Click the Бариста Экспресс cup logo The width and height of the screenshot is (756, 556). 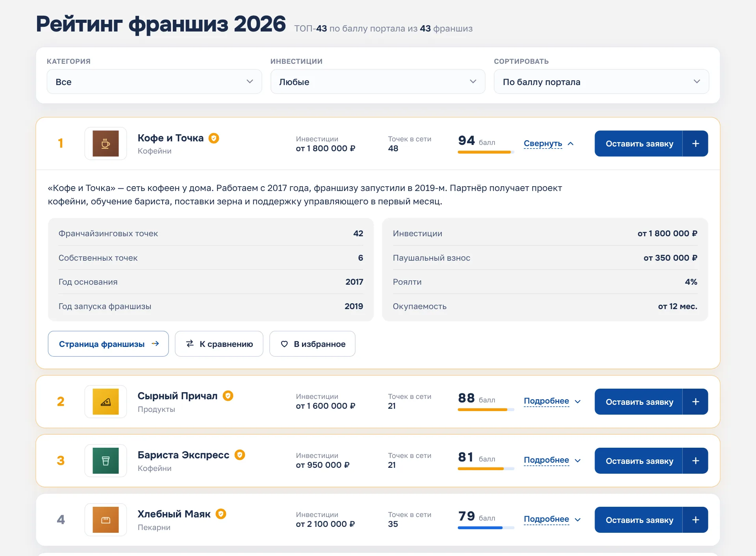(106, 461)
